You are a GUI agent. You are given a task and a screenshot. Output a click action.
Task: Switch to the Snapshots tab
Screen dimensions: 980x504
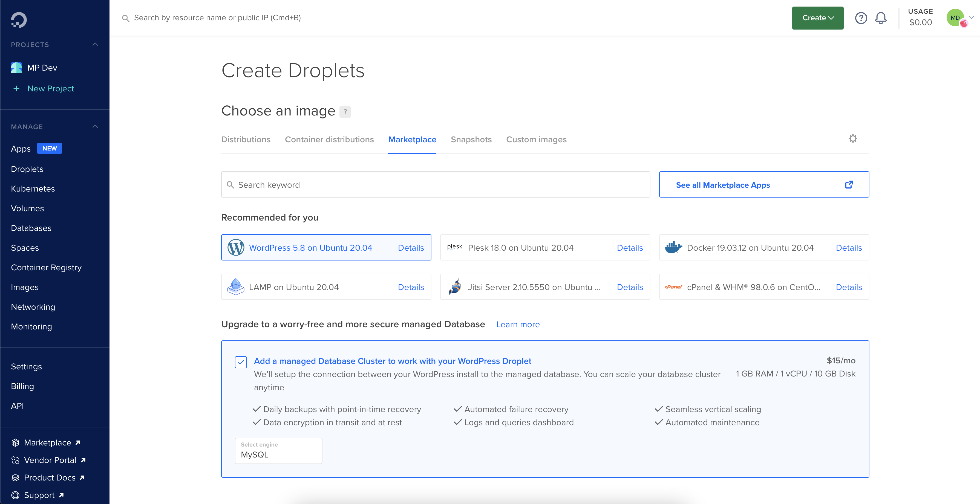pyautogui.click(x=471, y=140)
